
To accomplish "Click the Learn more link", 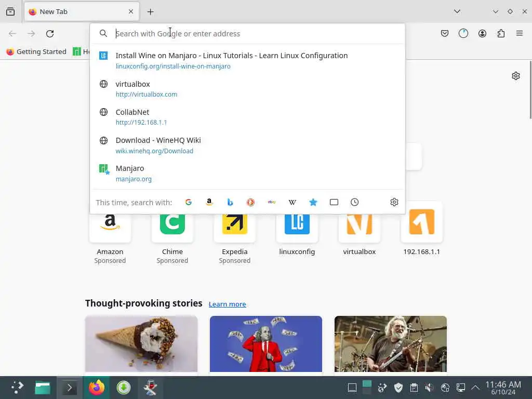I will pyautogui.click(x=228, y=304).
